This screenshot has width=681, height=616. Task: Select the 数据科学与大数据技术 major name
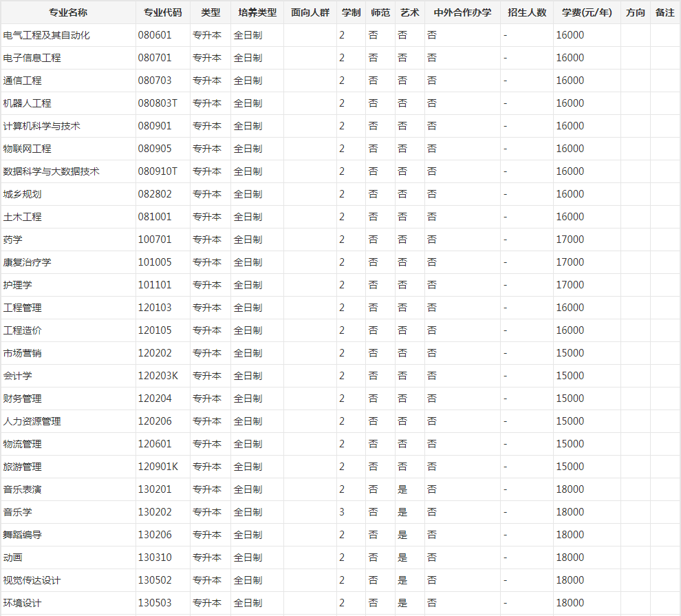52,171
